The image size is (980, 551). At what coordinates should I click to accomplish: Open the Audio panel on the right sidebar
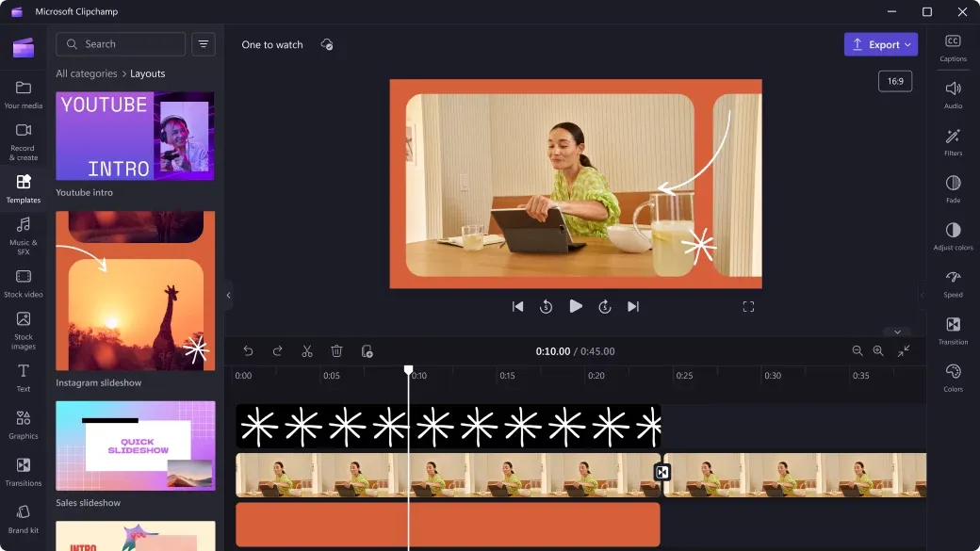coord(952,94)
